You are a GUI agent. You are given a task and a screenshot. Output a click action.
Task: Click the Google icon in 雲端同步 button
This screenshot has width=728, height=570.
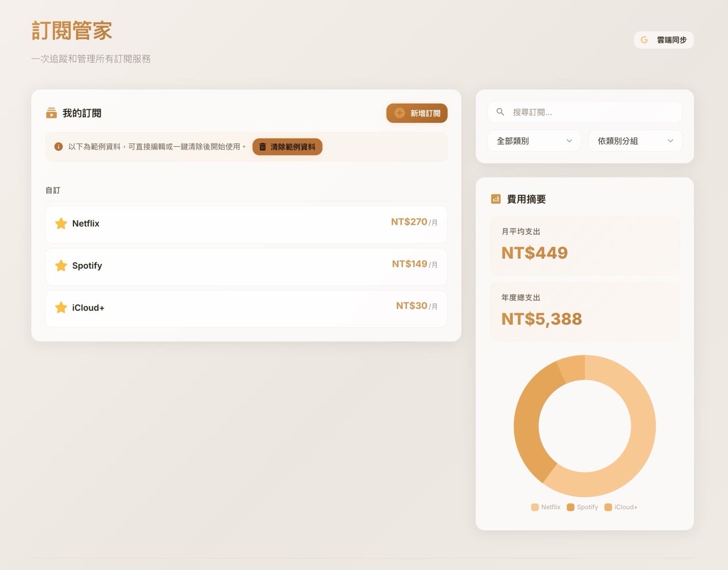(644, 40)
